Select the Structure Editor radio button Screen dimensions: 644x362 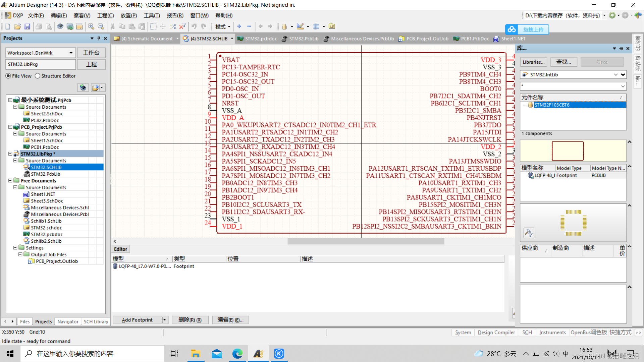[38, 76]
